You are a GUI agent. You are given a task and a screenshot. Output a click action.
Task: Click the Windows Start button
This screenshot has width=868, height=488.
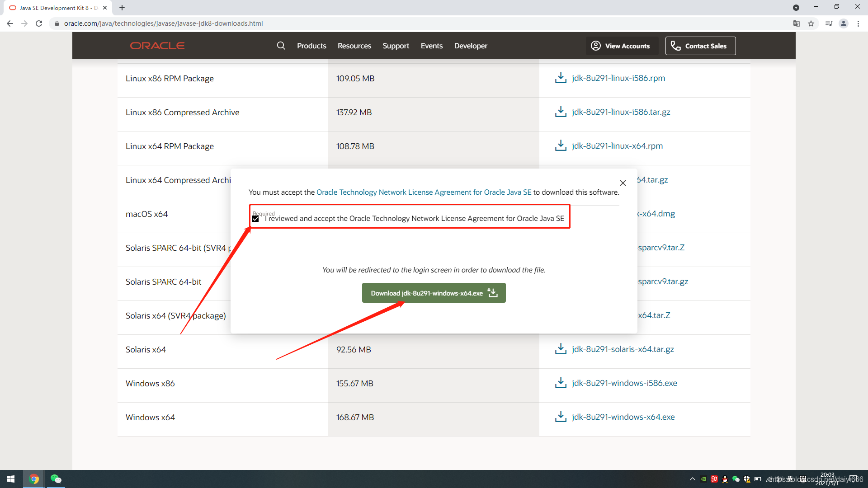tap(11, 479)
